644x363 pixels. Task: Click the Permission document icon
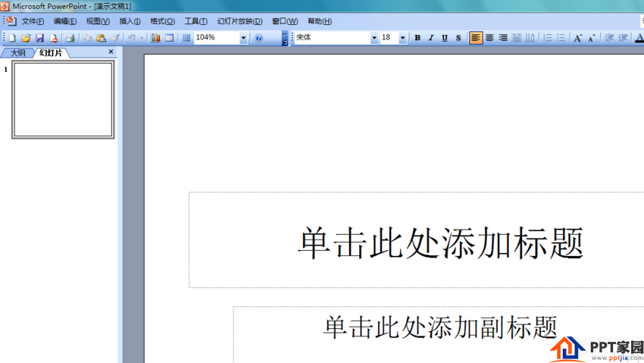point(53,38)
